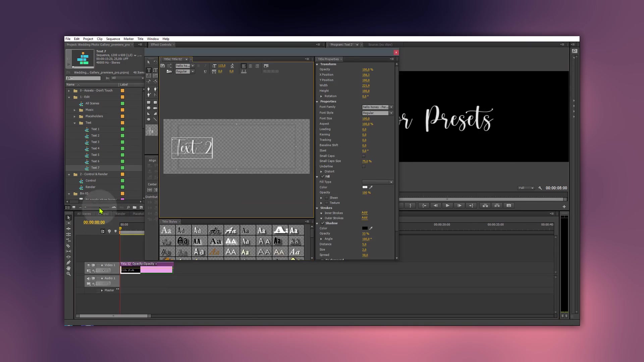Add an Outer Stroke
Image resolution: width=644 pixels, height=362 pixels.
point(365,218)
